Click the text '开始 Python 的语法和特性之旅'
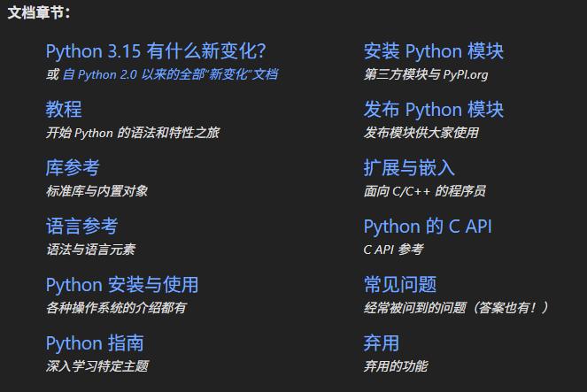Viewport: 587px width, 392px height. coord(133,133)
